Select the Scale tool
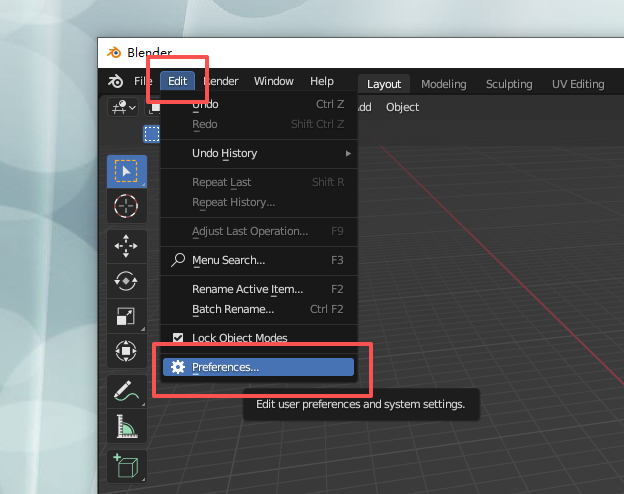 pos(126,316)
